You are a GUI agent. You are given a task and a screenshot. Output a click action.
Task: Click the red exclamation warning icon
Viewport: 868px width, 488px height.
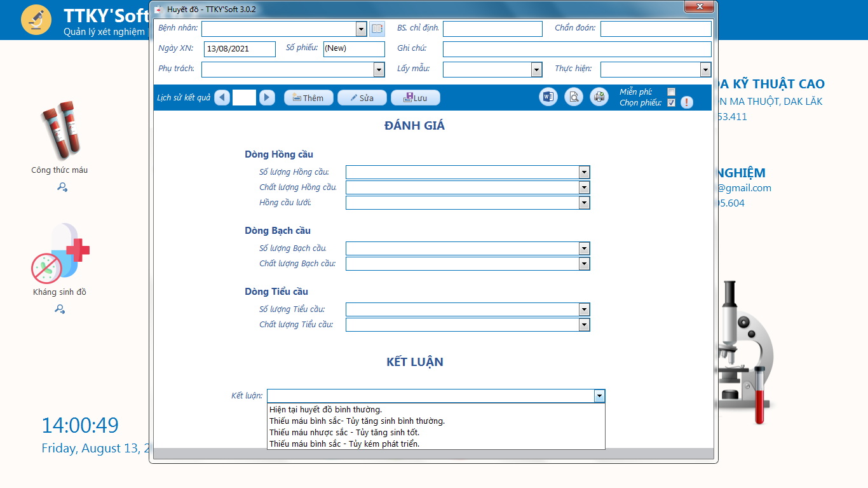pyautogui.click(x=687, y=102)
